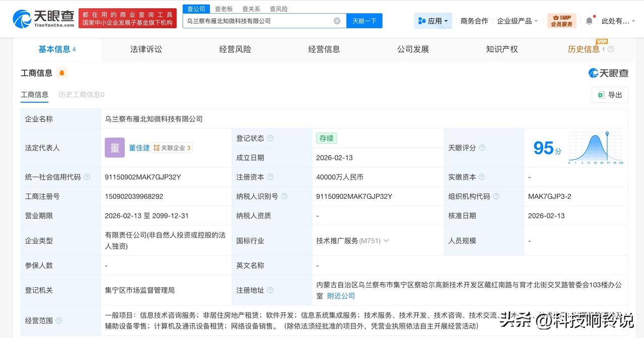
Task: Open the notification bell icon
Action: click(589, 21)
